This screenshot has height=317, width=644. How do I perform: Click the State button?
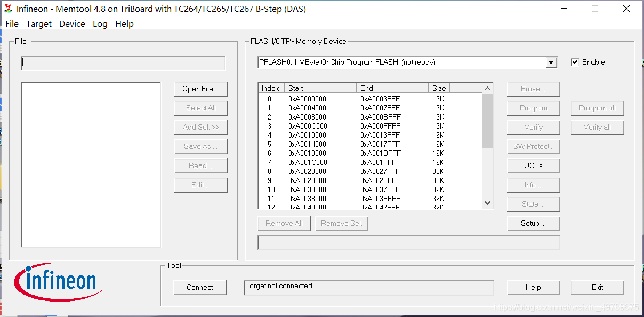click(533, 204)
